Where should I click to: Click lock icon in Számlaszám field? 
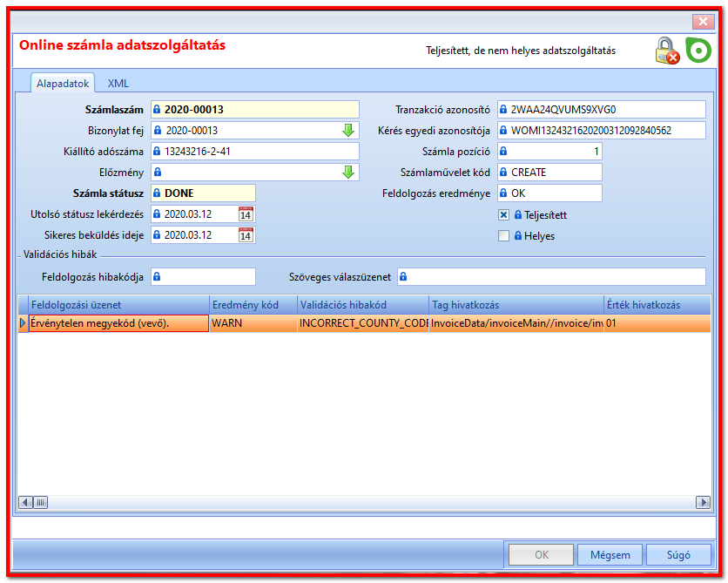[157, 110]
